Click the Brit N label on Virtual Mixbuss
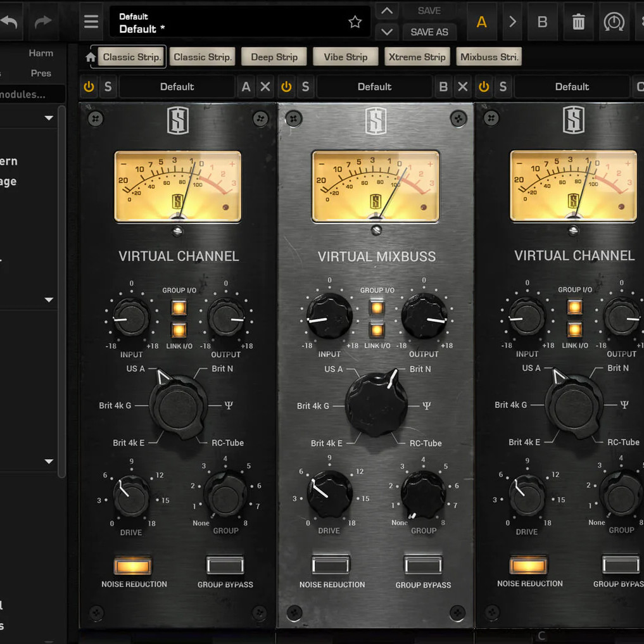The image size is (644, 644). pyautogui.click(x=420, y=369)
